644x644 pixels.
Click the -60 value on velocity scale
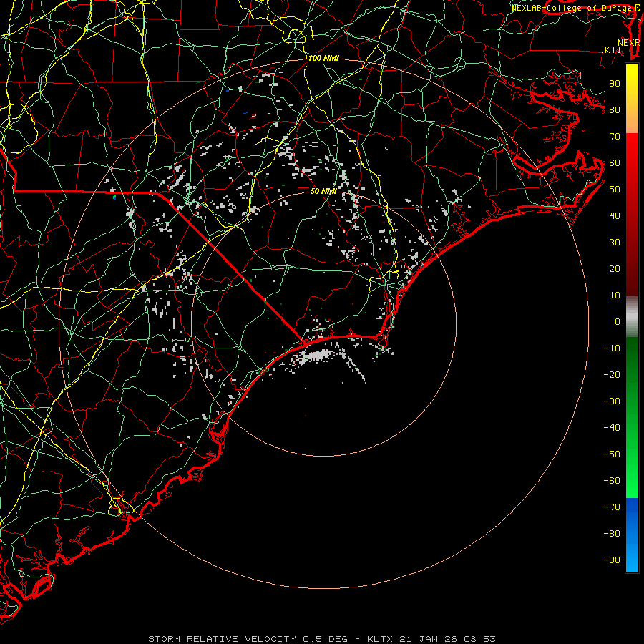click(x=612, y=481)
